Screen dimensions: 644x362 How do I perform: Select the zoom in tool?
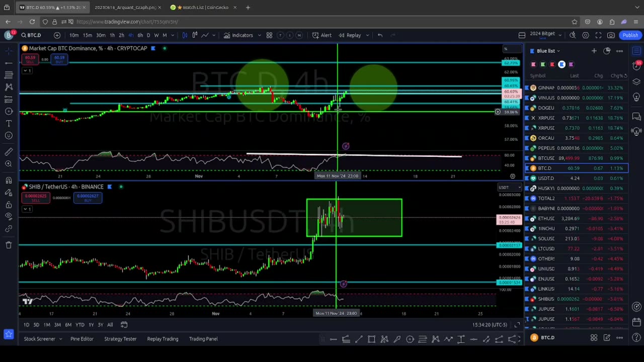9,164
